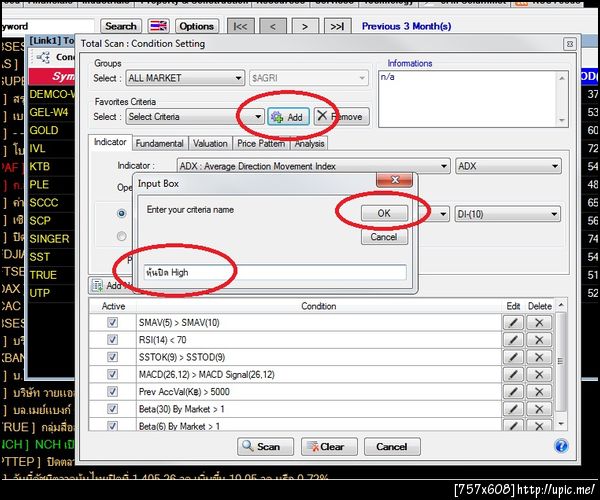
Task: Uncheck the RSI(14) < 70 active checkbox
Action: 112,340
